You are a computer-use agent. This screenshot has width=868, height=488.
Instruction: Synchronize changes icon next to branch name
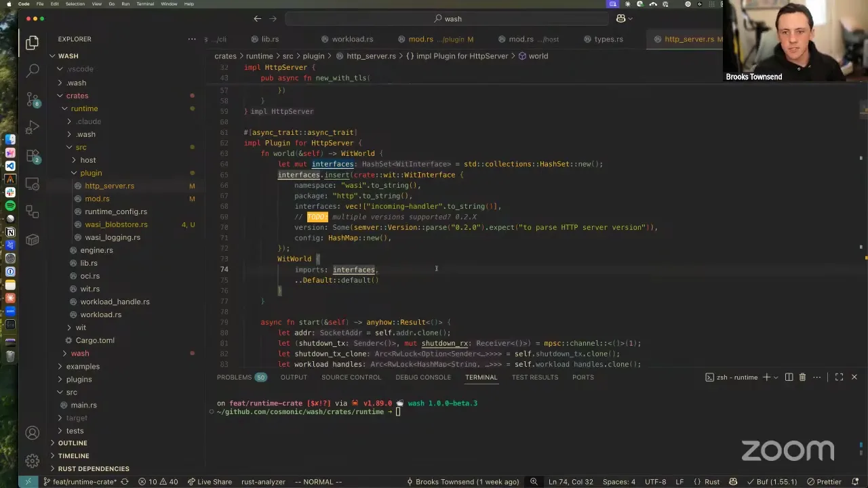(x=124, y=482)
